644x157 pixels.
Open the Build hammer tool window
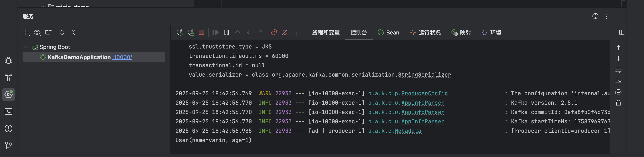click(9, 77)
